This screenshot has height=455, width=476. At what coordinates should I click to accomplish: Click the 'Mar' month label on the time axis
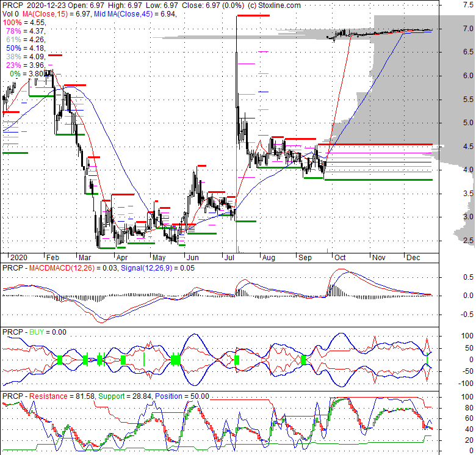[x=85, y=258]
